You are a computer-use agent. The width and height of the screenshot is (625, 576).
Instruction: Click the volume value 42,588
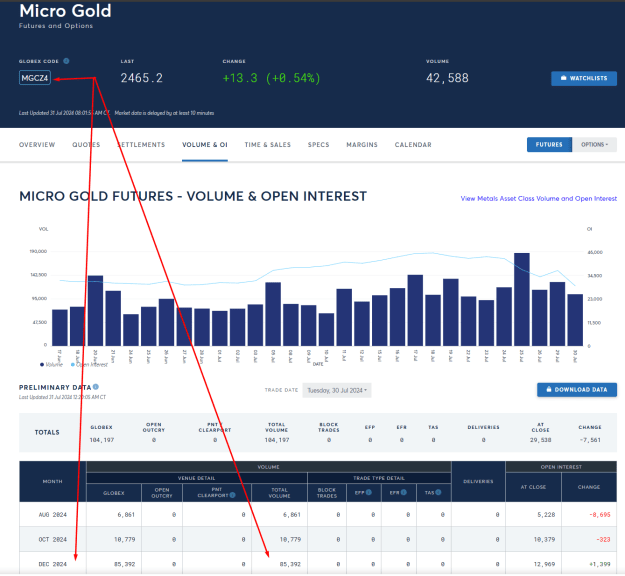pos(447,78)
